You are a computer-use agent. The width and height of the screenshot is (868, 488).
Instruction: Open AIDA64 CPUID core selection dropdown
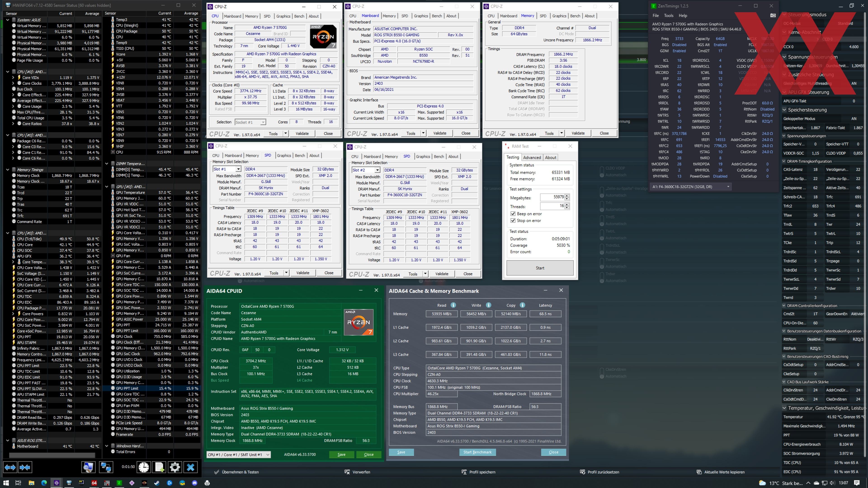pyautogui.click(x=238, y=455)
